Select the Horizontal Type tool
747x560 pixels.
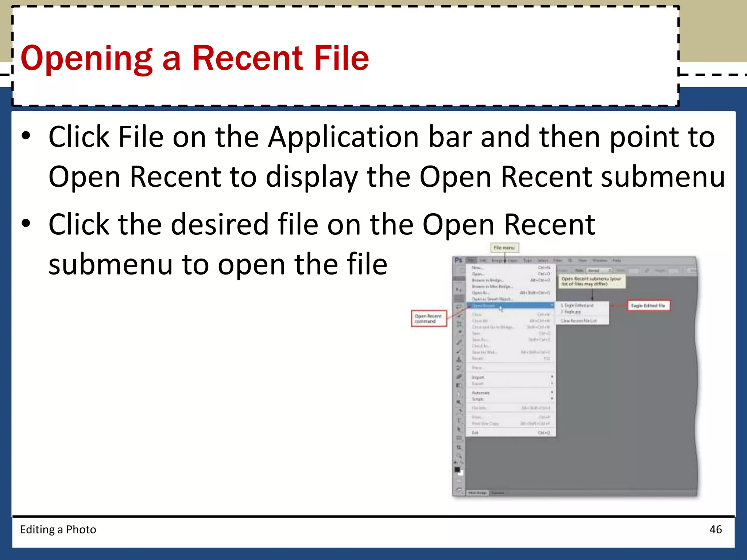click(459, 420)
